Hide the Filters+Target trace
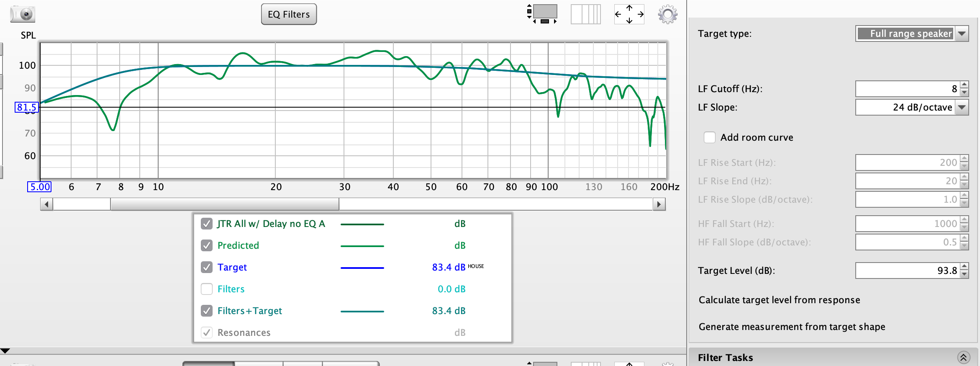 click(207, 311)
